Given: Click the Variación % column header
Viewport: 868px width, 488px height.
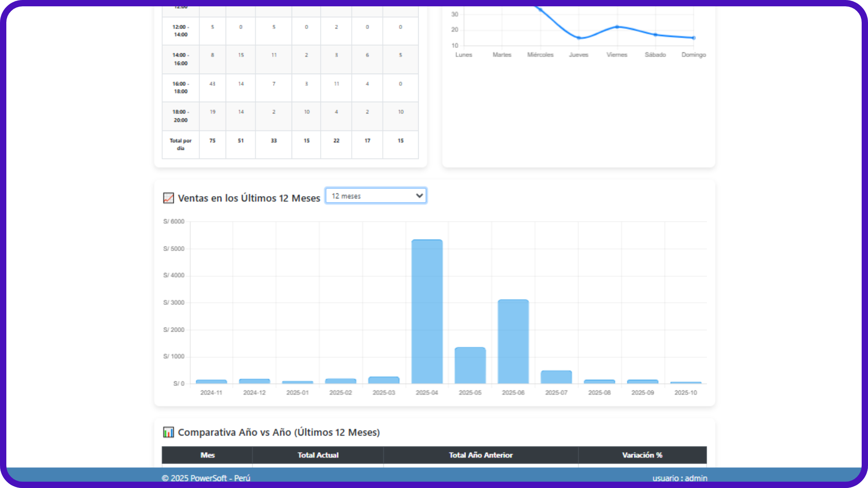Looking at the screenshot, I should click(x=642, y=455).
